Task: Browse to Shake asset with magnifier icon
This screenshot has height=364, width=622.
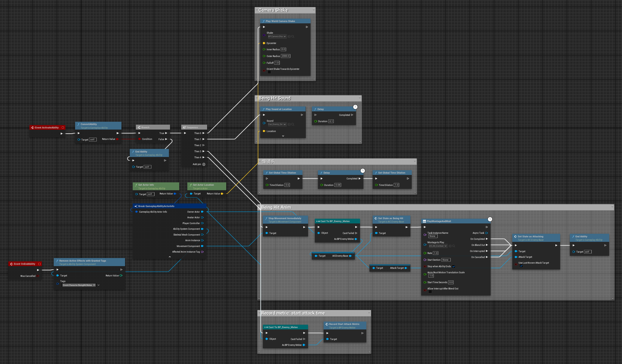Action: 293,37
